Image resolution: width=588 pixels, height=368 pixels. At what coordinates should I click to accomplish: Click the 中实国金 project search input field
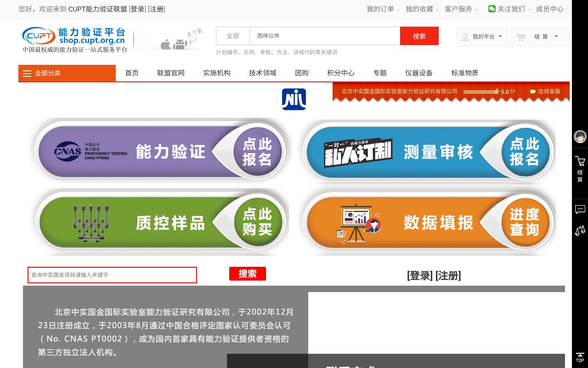click(112, 275)
